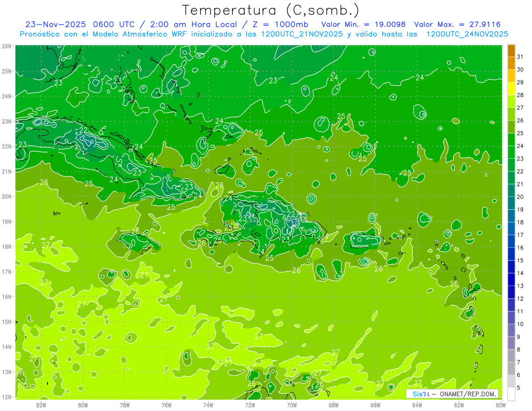532x411 pixels.
Task: Click the '70W' longitude axis label
Action: point(292,404)
